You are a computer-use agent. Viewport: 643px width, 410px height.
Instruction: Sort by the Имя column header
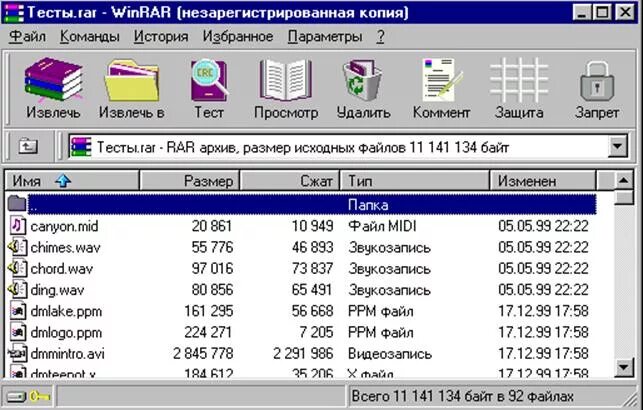click(x=72, y=181)
